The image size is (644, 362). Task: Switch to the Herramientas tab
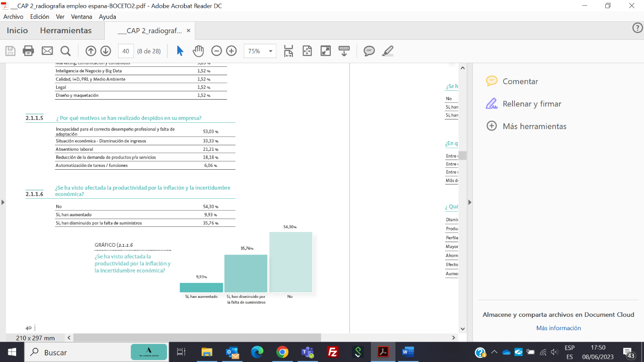point(66,30)
